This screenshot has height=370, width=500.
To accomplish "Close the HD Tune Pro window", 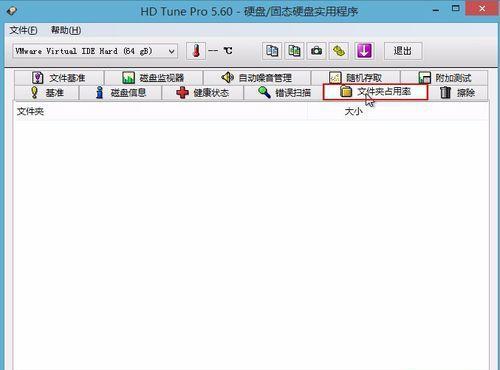I will (482, 9).
